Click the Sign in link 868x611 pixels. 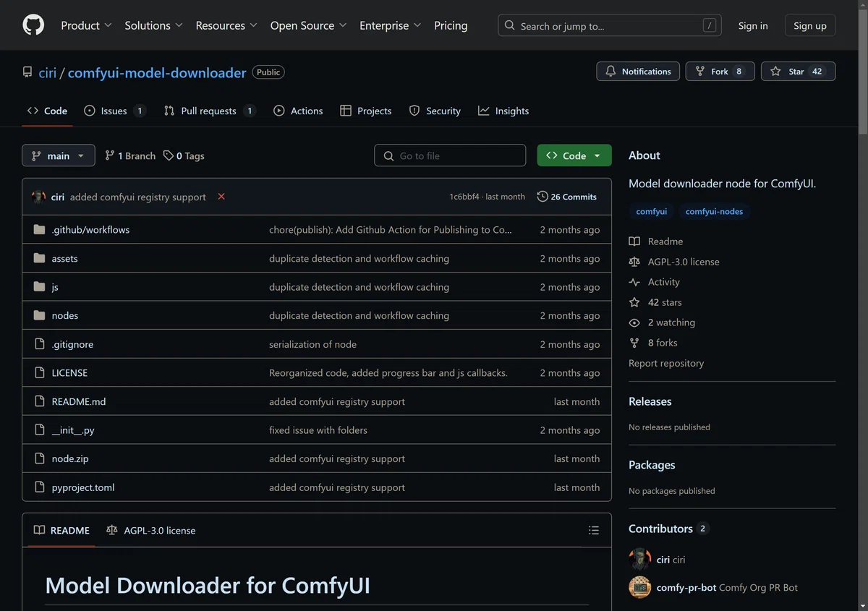click(753, 25)
